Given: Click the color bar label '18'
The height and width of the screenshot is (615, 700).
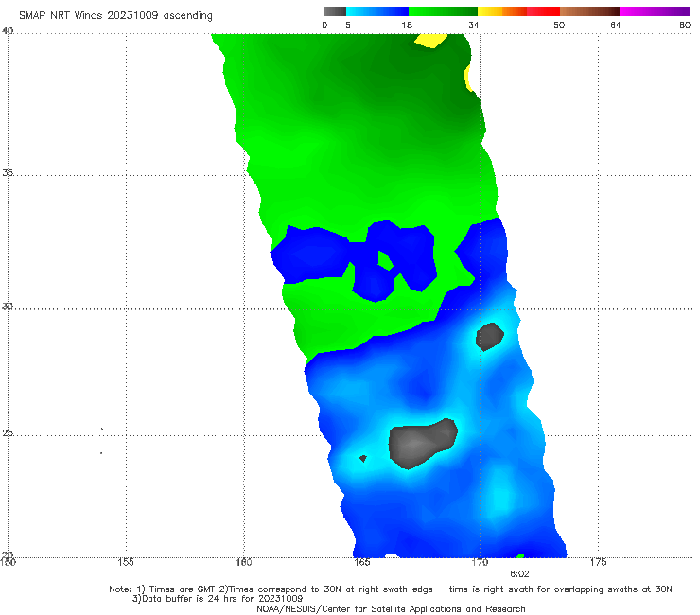Looking at the screenshot, I should coord(407,25).
